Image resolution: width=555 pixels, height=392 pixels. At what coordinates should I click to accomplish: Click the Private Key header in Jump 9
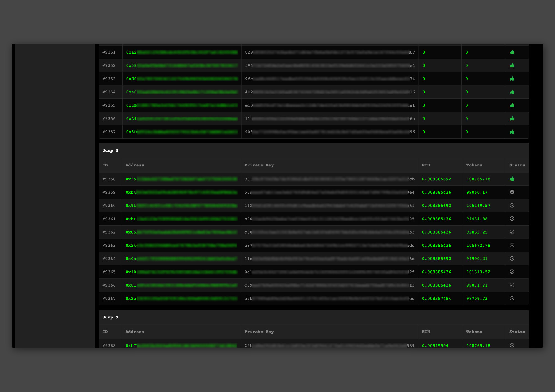point(259,332)
